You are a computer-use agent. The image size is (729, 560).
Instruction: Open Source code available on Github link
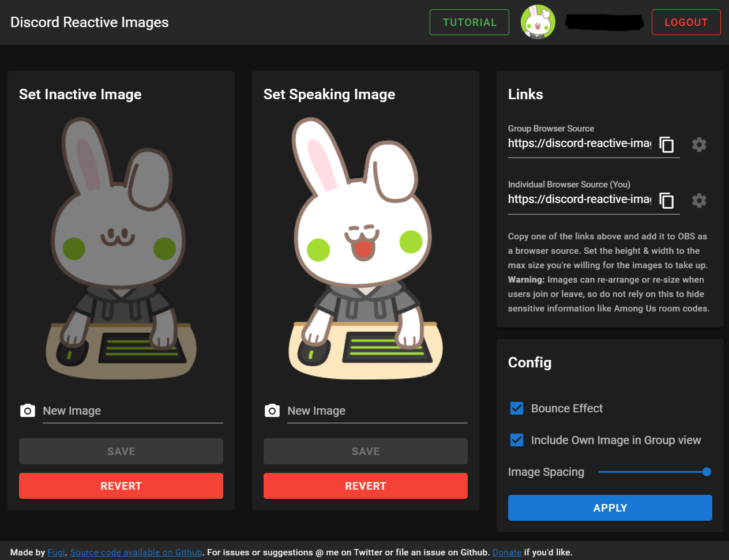pyautogui.click(x=136, y=552)
